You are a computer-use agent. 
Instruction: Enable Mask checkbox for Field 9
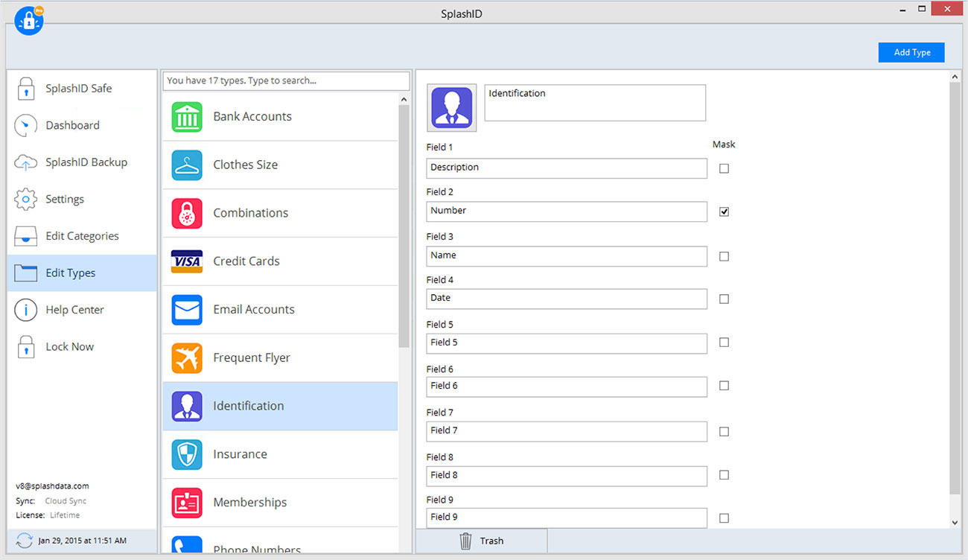(x=724, y=518)
